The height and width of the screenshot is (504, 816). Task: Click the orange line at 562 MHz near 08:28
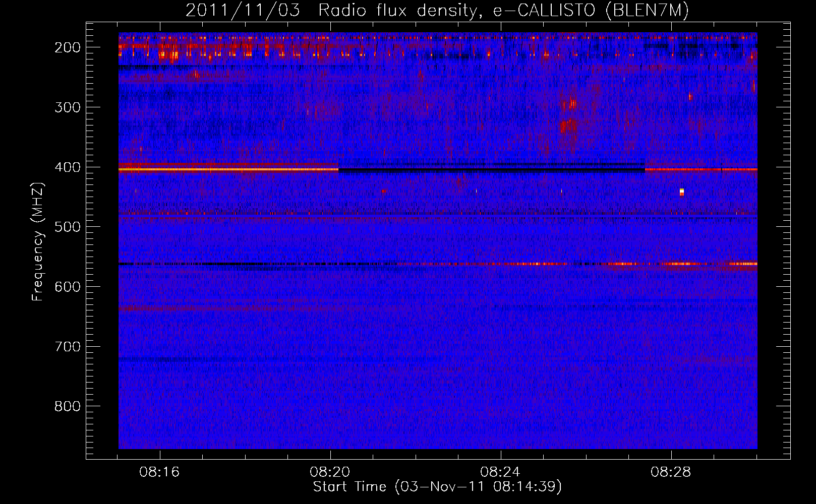[x=680, y=264]
